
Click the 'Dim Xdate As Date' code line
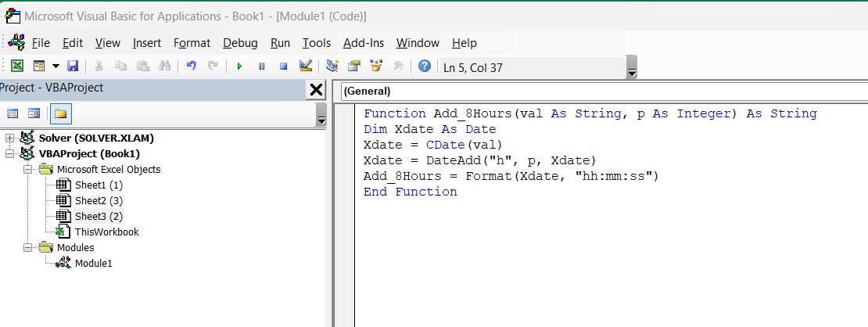(x=429, y=129)
